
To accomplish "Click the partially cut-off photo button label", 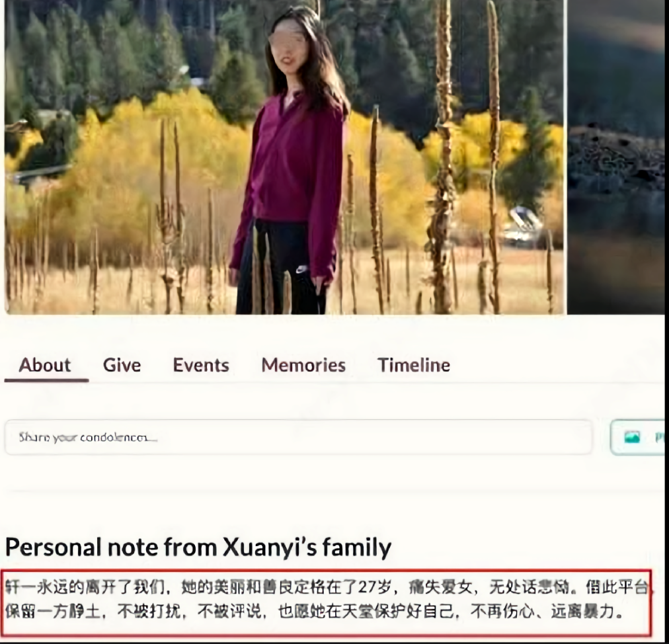I will [660, 438].
